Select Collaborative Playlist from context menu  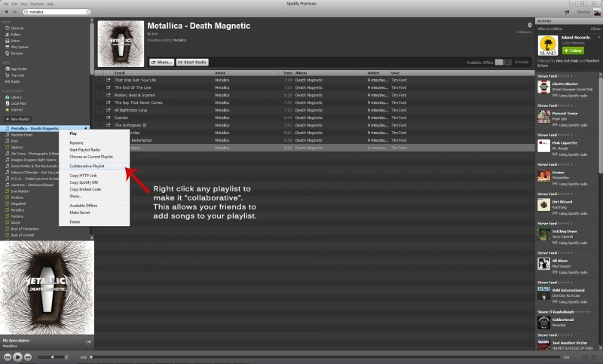(x=87, y=166)
